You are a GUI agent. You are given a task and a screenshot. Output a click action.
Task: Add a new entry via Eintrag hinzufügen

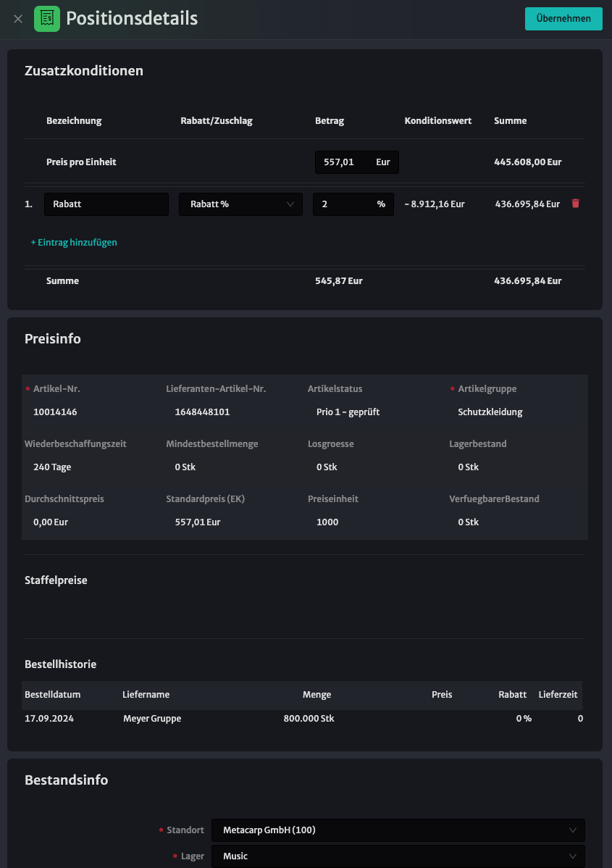click(x=74, y=243)
